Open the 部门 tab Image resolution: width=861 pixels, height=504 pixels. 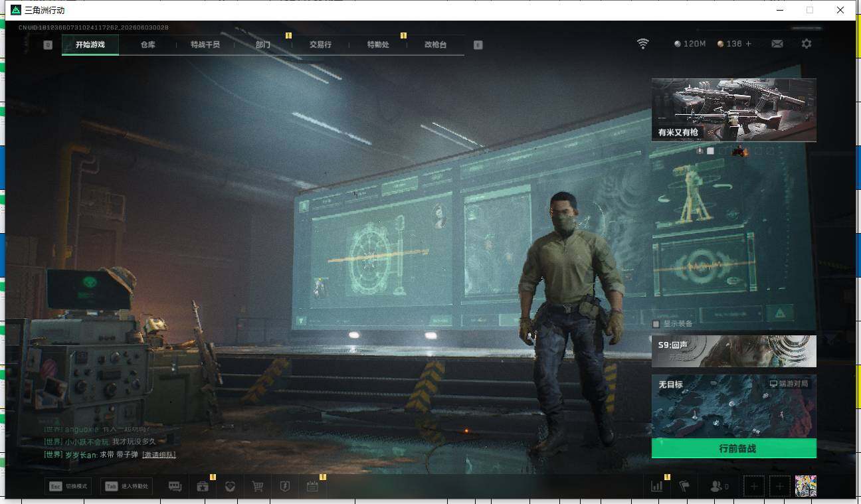[263, 44]
